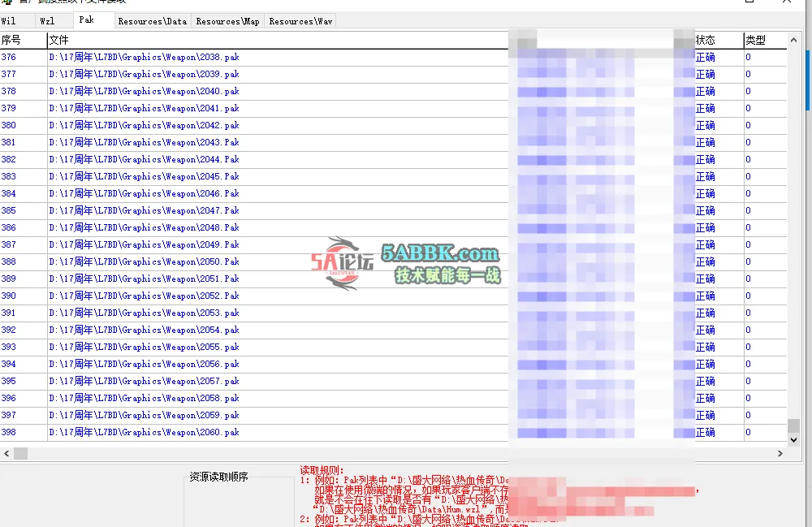Select row with Weapon\2046.Pak
This screenshot has height=527, width=812.
pos(394,193)
